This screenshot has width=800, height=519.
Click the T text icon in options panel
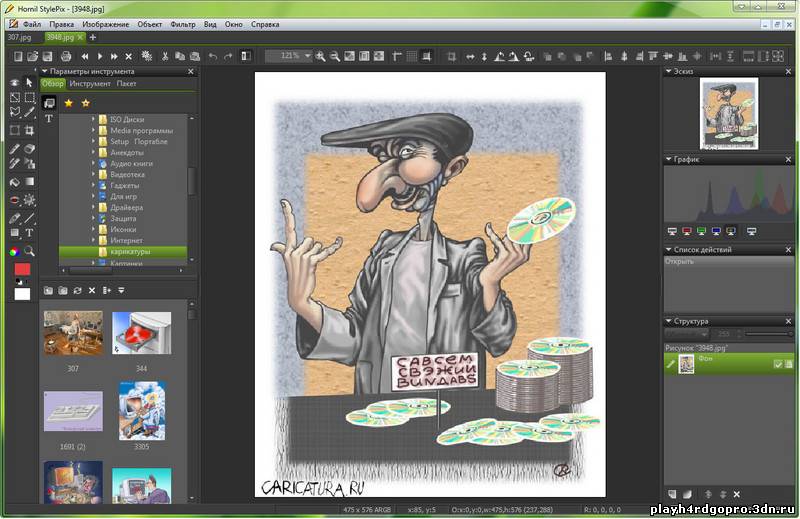49,119
